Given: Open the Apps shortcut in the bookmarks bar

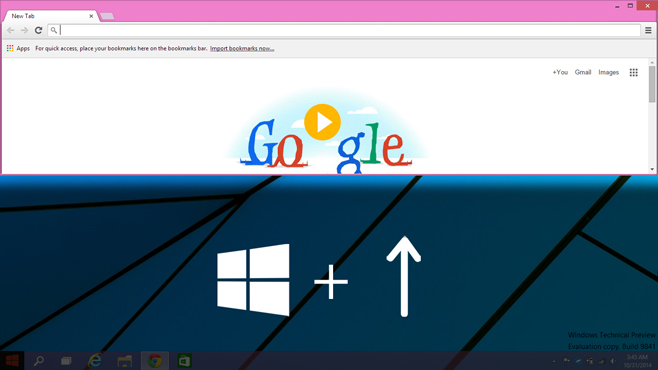Looking at the screenshot, I should point(18,49).
